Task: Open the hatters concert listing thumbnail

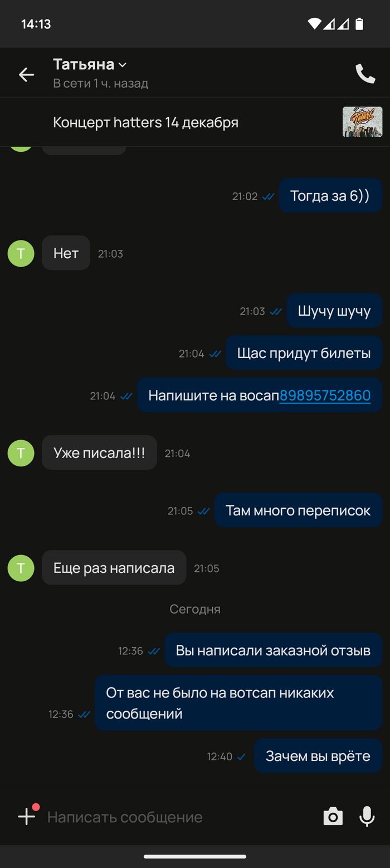Action: point(362,122)
